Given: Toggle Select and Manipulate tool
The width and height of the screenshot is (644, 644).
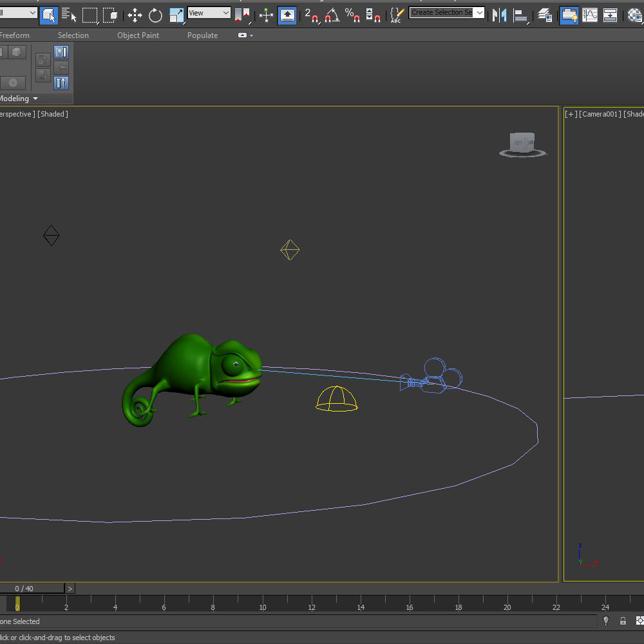Looking at the screenshot, I should 266,15.
